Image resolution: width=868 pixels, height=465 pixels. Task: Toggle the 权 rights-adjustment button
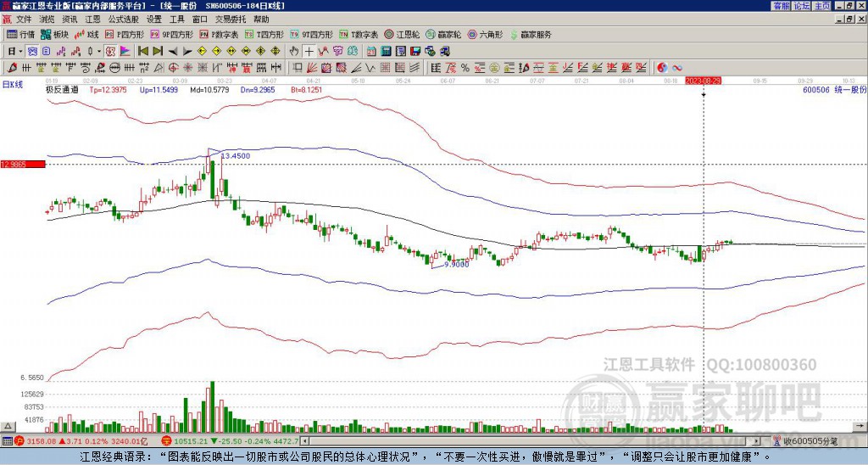pos(110,51)
